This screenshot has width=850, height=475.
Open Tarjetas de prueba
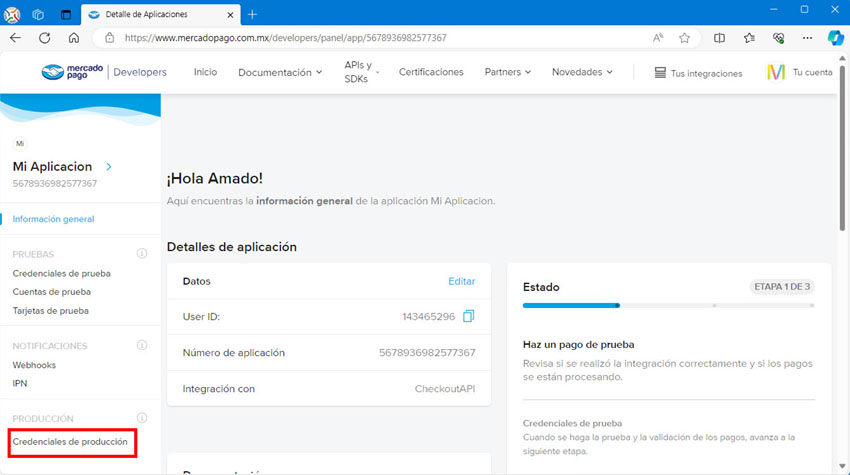click(x=50, y=311)
